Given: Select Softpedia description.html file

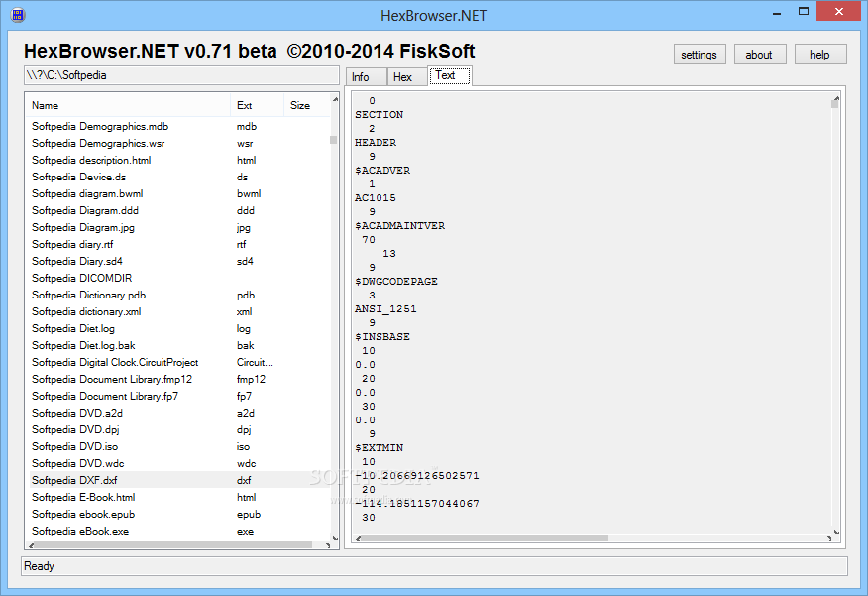Looking at the screenshot, I should [178, 160].
